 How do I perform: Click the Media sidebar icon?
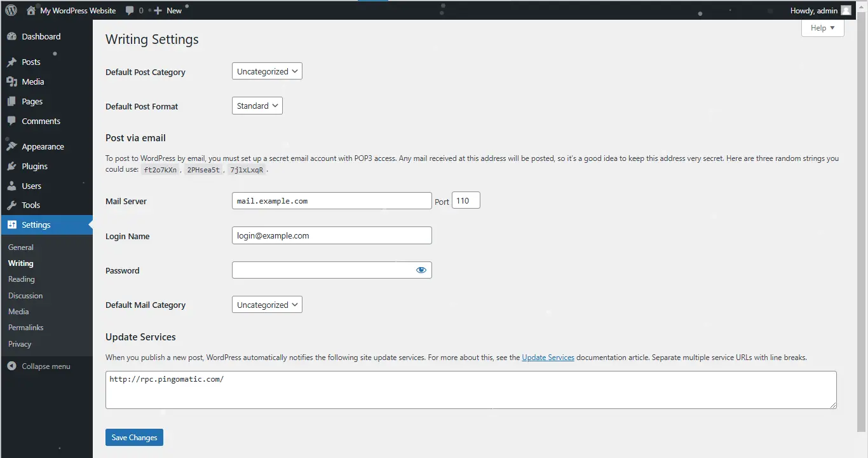click(x=11, y=81)
